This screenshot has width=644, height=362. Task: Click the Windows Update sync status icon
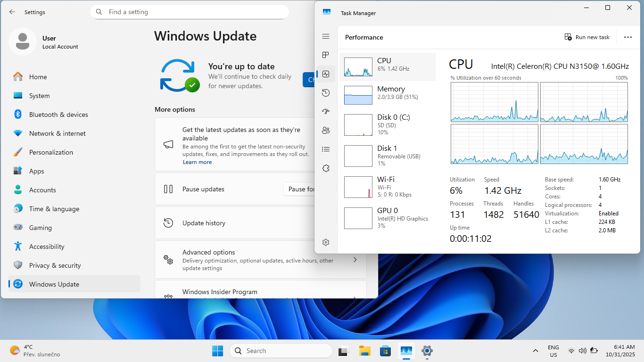click(180, 75)
